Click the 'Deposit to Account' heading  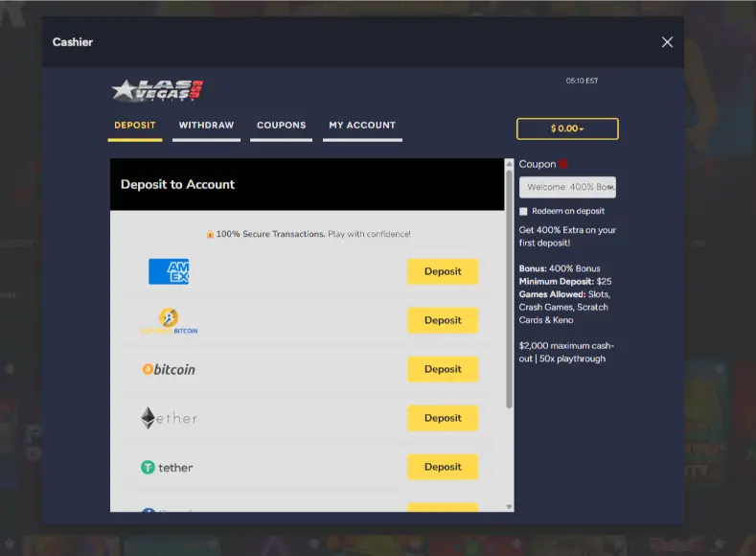click(177, 184)
